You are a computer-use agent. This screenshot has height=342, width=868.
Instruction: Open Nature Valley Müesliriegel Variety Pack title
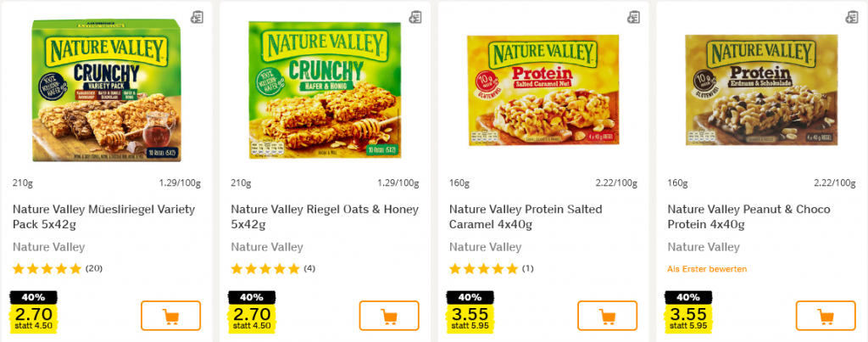pos(104,216)
